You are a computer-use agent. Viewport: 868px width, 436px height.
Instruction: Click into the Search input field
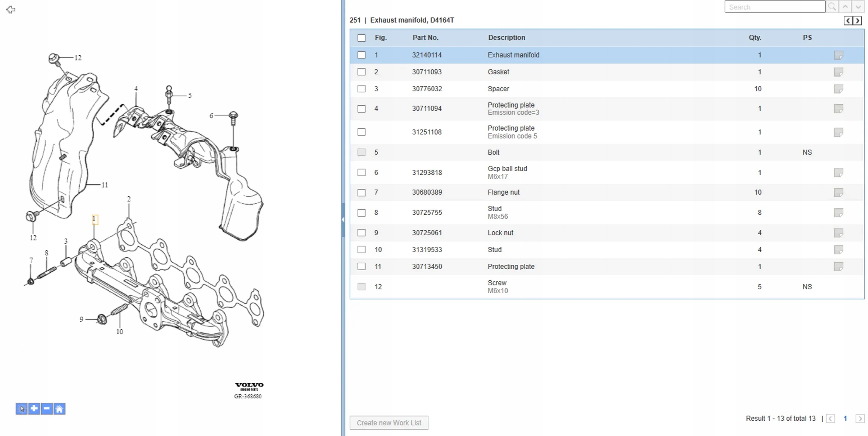coord(775,7)
